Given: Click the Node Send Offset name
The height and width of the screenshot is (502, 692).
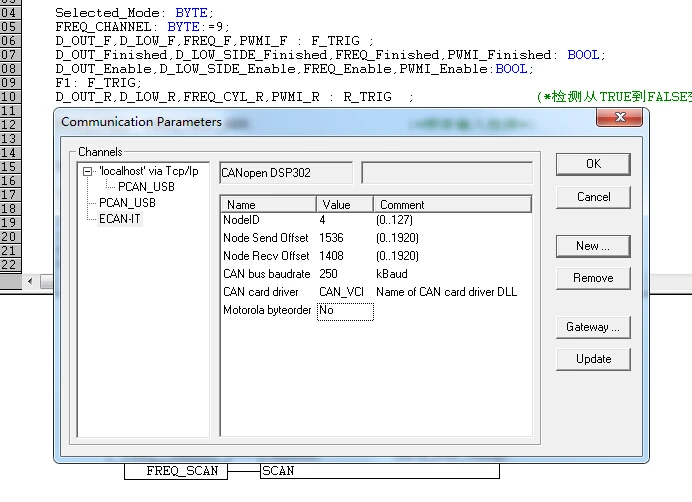Looking at the screenshot, I should click(x=265, y=238).
